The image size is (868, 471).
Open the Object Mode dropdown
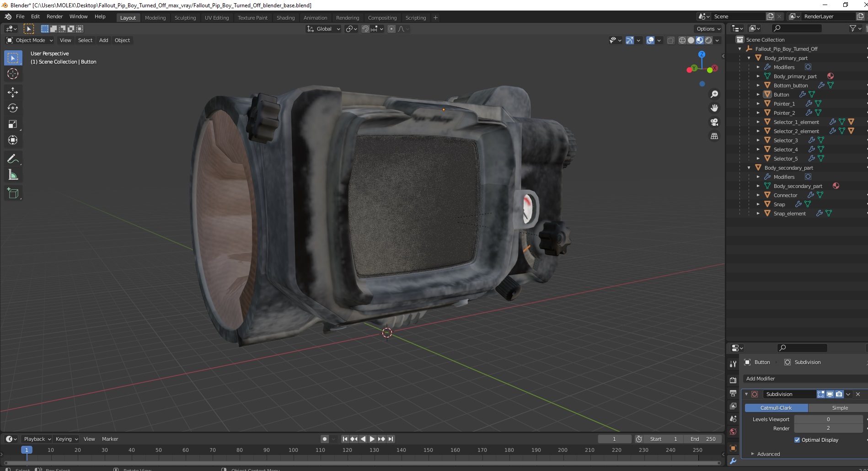(x=30, y=40)
